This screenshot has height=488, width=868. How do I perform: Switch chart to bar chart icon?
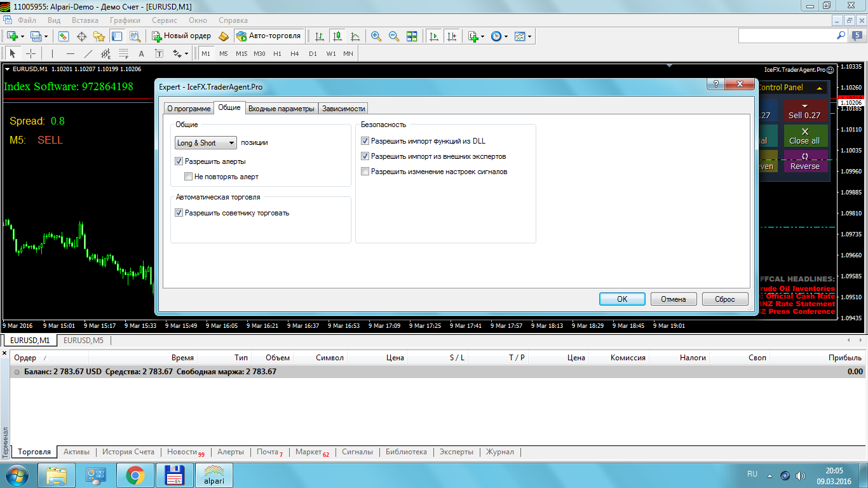coord(320,36)
